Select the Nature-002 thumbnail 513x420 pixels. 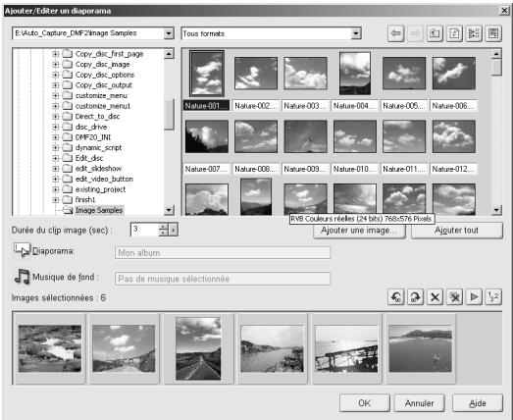[256, 73]
